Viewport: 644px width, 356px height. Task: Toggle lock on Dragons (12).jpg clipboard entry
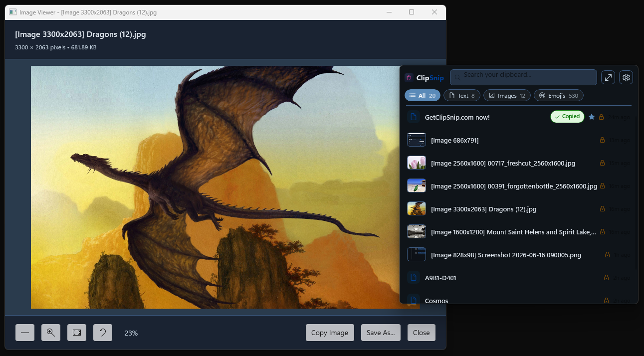pos(602,209)
